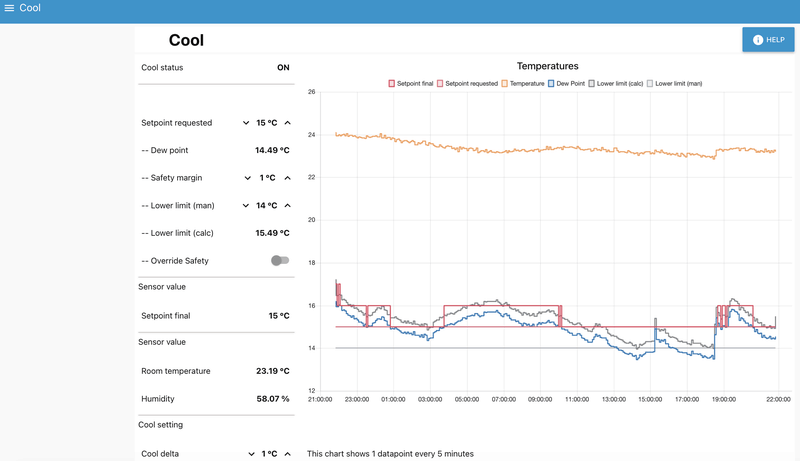Decrease Lower limit (man) value
The height and width of the screenshot is (461, 800).
coord(246,206)
